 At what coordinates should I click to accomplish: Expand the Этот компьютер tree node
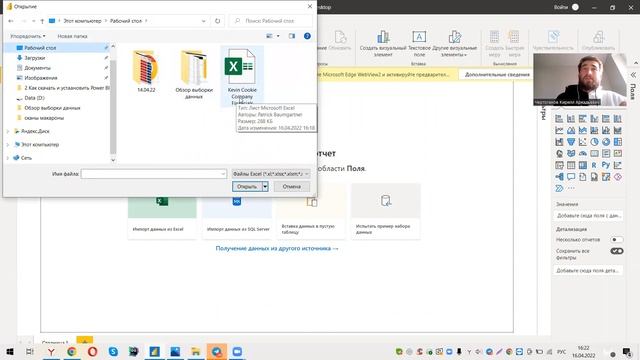coord(8,144)
